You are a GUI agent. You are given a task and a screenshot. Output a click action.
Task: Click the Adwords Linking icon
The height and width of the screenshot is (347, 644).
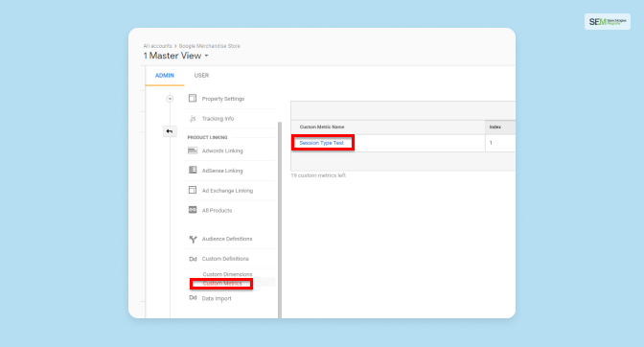193,150
